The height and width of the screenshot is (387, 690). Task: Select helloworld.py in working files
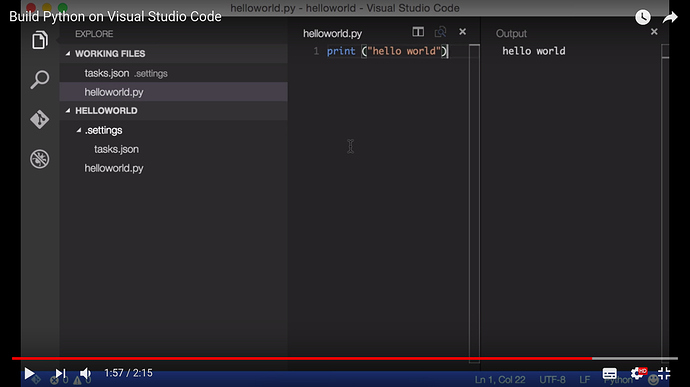pos(173,92)
